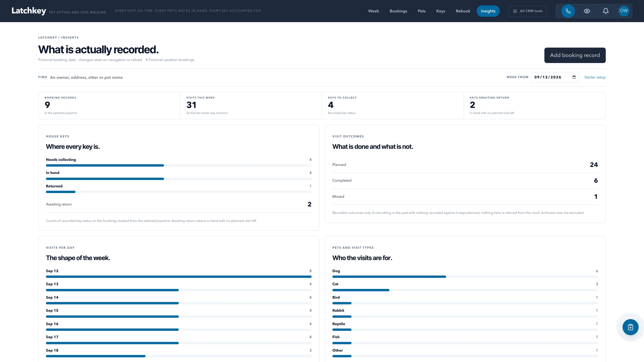
Task: Click the Planned outcome row
Action: (465, 165)
